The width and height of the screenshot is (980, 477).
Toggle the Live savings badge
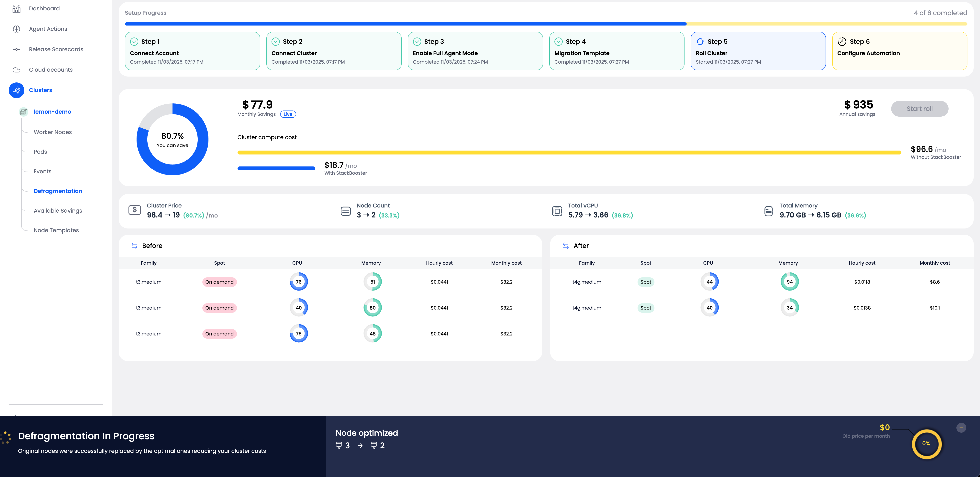288,114
